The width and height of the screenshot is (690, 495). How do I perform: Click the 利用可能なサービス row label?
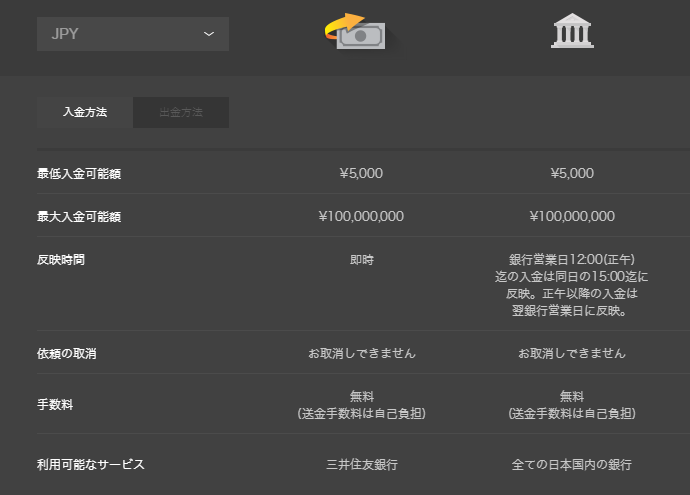click(x=91, y=465)
